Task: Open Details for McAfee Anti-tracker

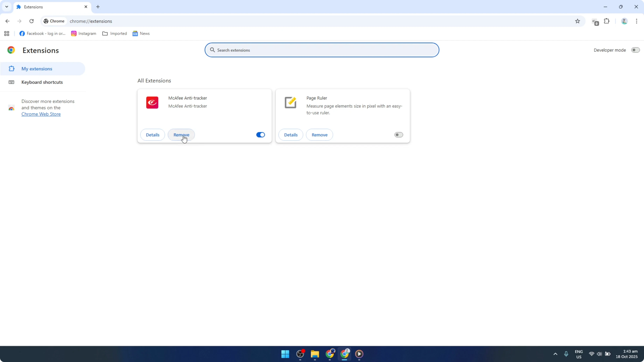Action: (x=152, y=135)
